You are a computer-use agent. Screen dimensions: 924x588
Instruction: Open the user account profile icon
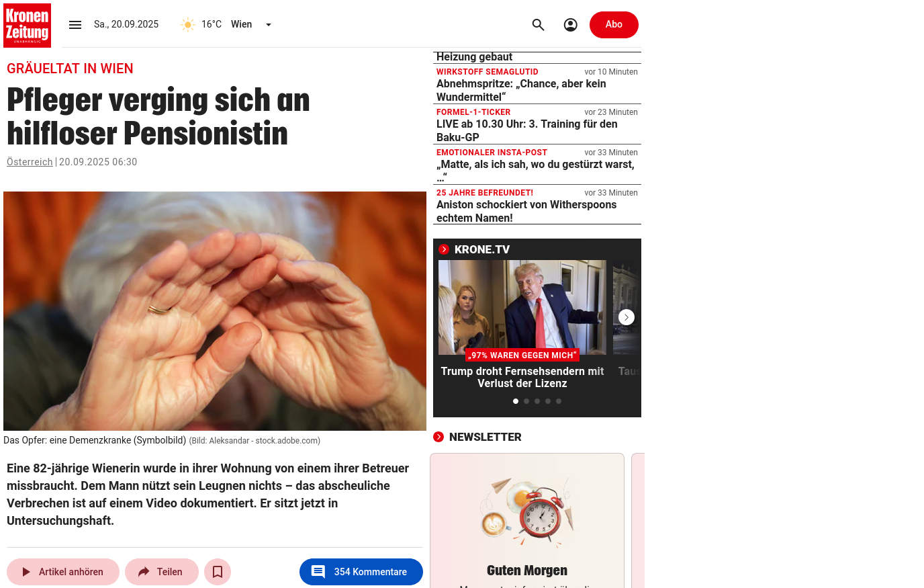571,25
